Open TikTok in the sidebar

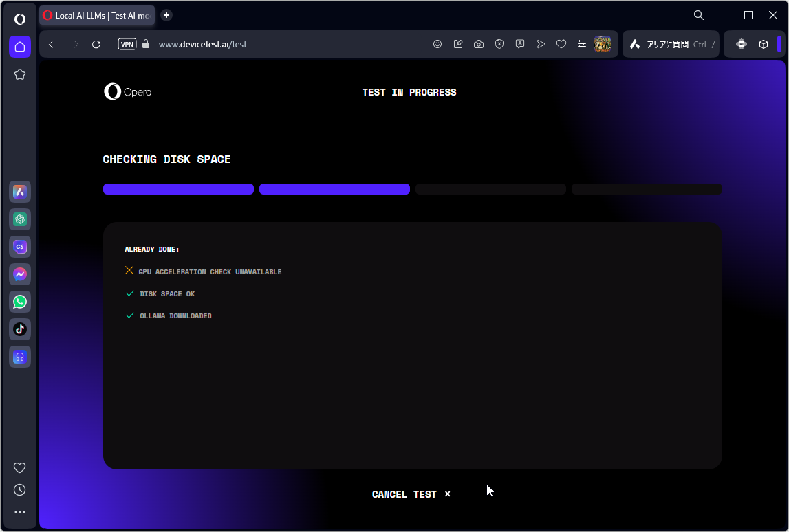click(20, 329)
